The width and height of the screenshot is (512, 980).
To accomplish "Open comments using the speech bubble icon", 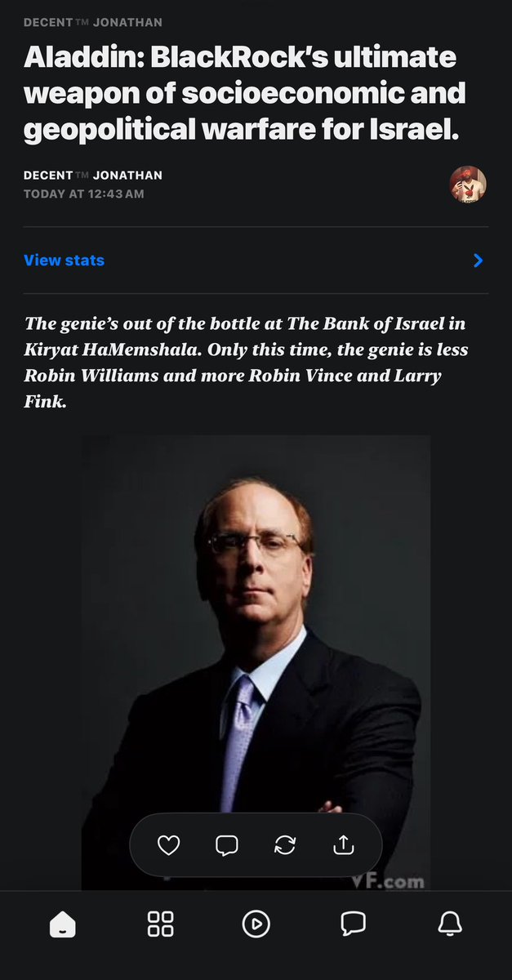I will (x=226, y=845).
